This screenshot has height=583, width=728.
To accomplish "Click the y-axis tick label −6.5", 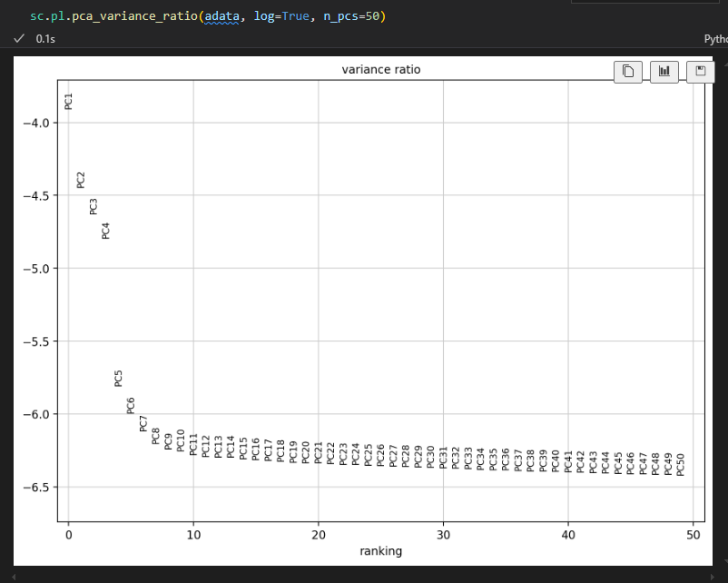I will (36, 488).
